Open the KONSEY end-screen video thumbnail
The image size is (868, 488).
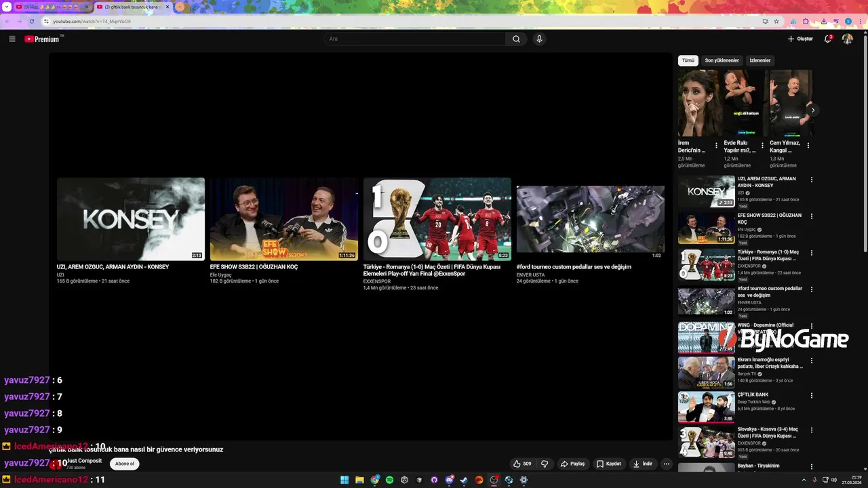131,219
